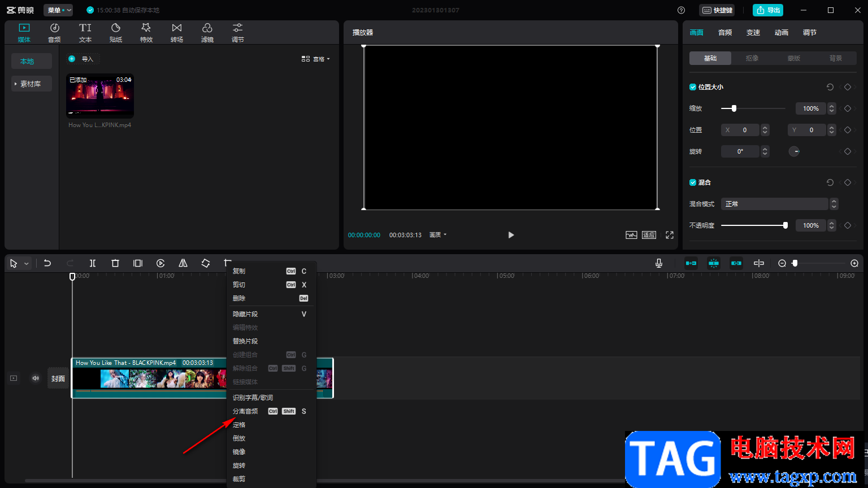The height and width of the screenshot is (488, 868).
Task: Add a keyframe for 缩放 scale
Action: [x=848, y=108]
